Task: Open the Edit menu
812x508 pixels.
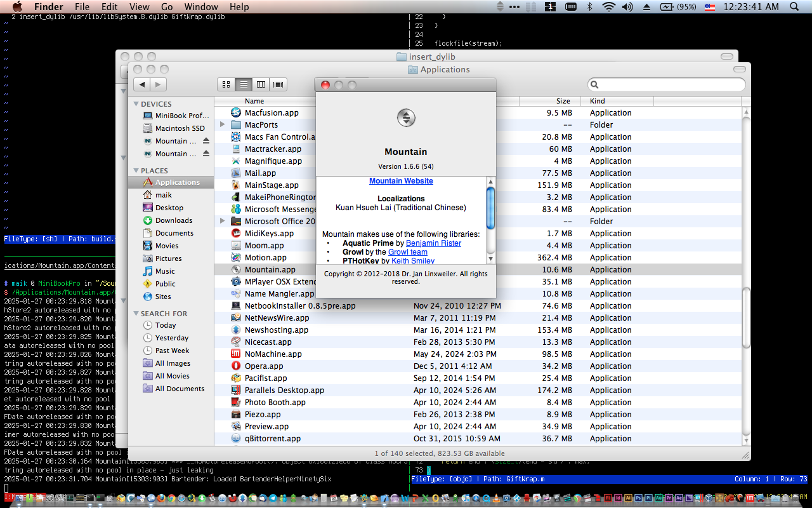Action: pyautogui.click(x=110, y=7)
